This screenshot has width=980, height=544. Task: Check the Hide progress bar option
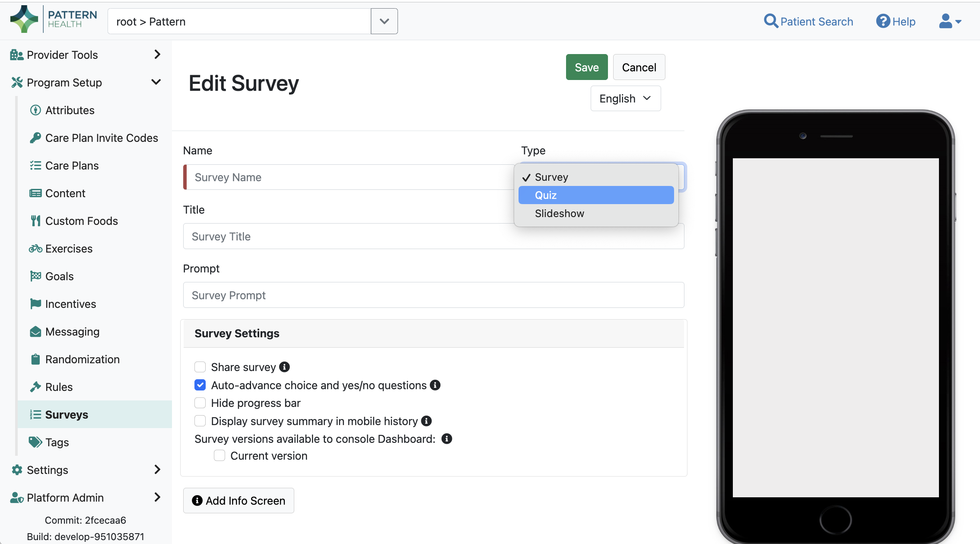(x=200, y=403)
